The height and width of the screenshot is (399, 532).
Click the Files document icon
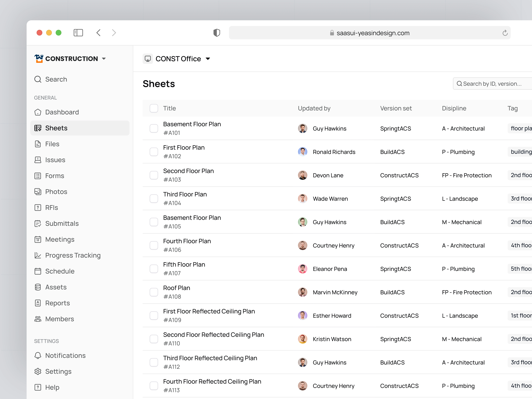point(38,144)
